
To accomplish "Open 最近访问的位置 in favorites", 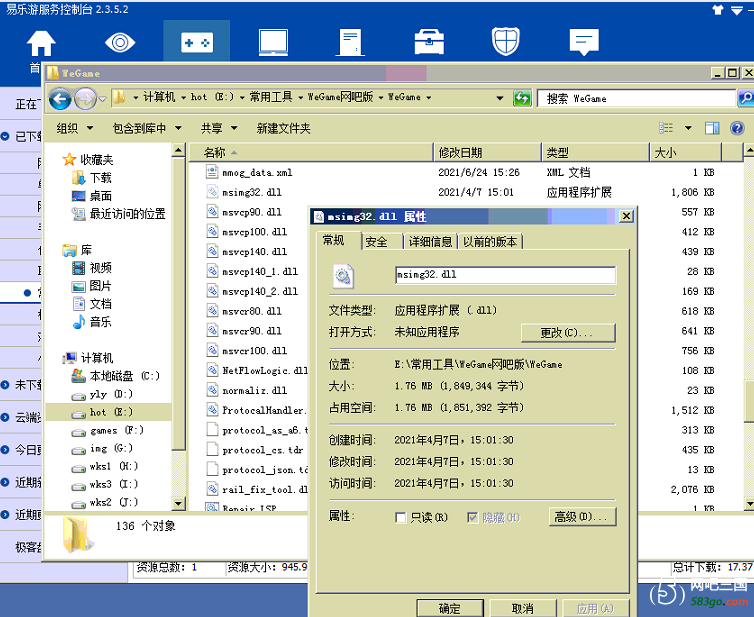I will (118, 214).
